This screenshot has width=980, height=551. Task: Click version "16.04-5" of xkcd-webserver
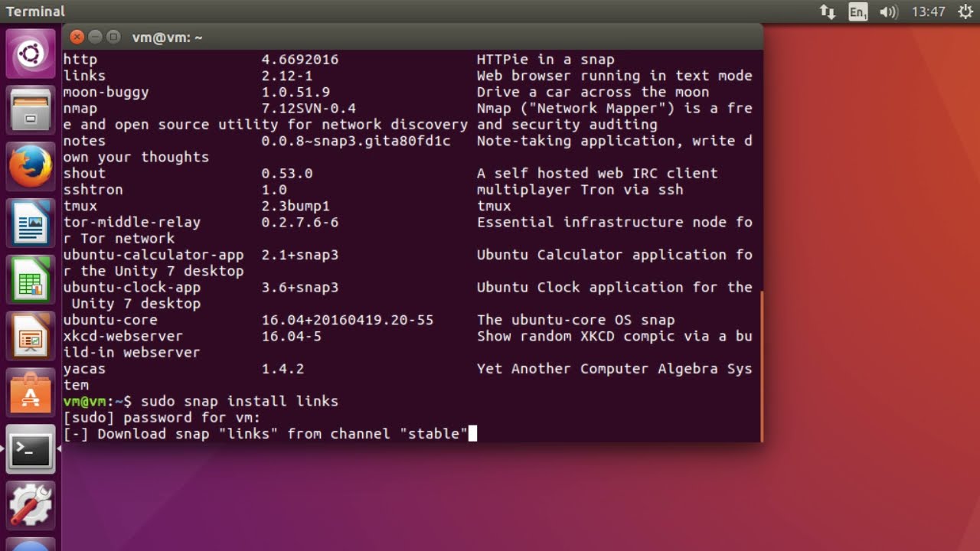click(292, 336)
